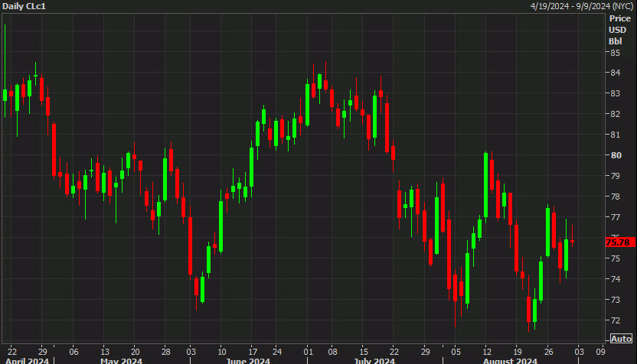Click the 19 date tick in August
Viewport: 637px width, 364px height.
(x=517, y=352)
